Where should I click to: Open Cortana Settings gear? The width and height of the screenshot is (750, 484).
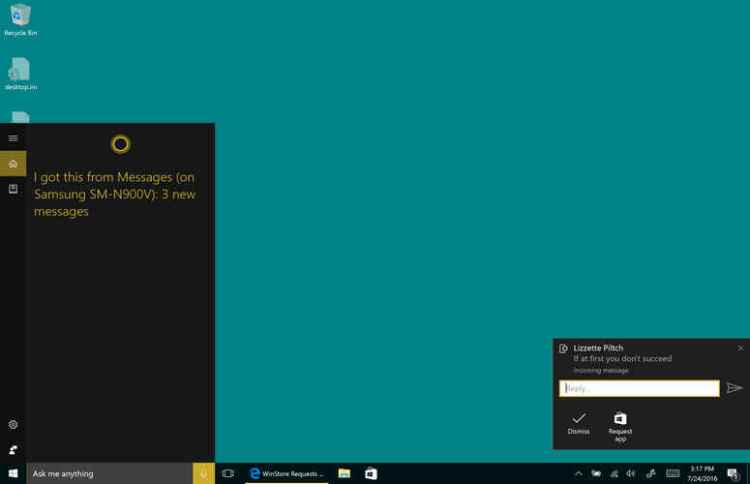(x=13, y=425)
